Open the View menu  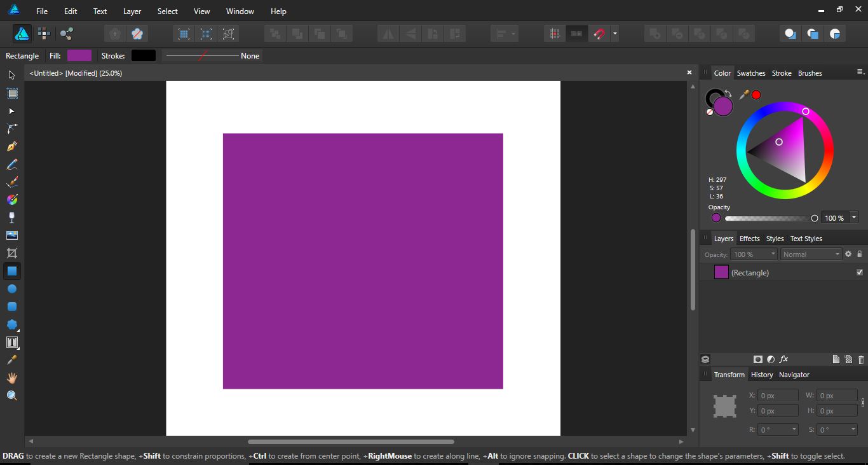coord(201,11)
